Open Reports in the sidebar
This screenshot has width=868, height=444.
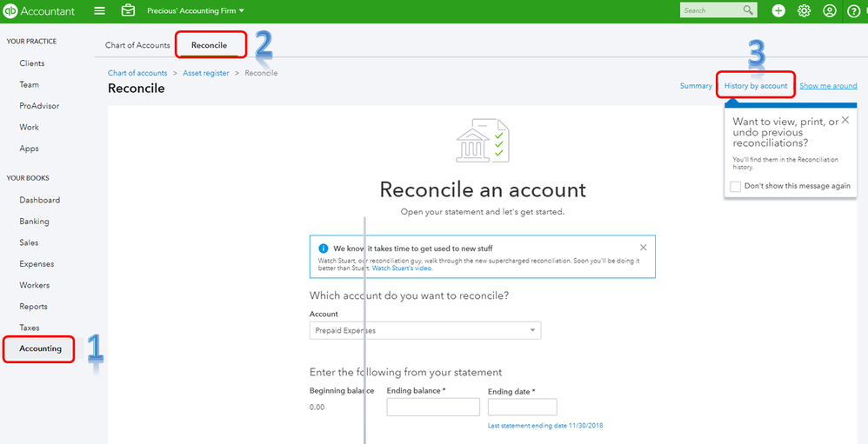click(x=33, y=307)
